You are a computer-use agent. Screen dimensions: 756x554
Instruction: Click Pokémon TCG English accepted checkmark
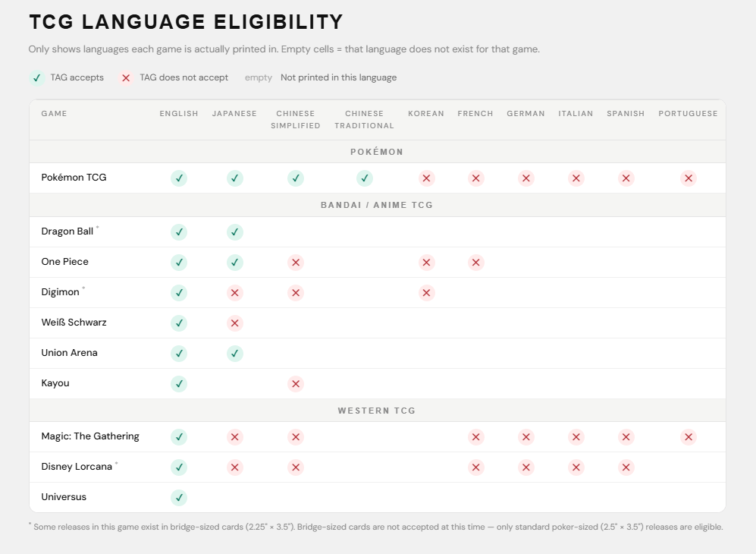pos(179,178)
